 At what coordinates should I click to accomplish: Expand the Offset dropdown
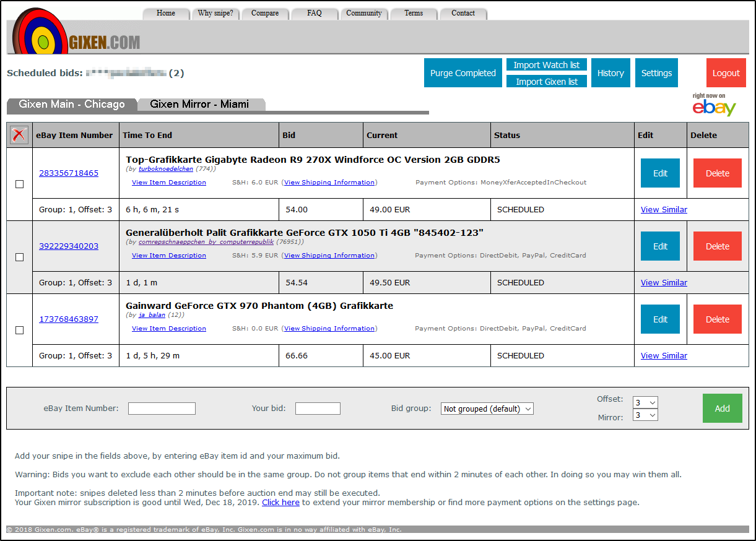645,402
